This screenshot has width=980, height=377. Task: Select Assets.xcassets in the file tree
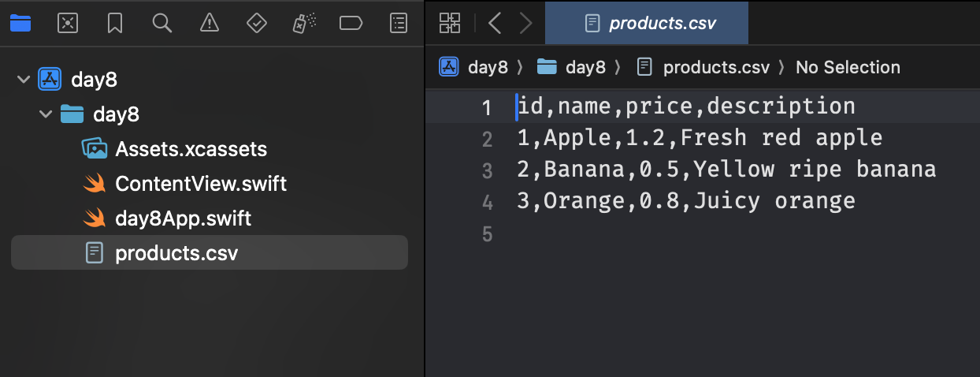coord(191,149)
